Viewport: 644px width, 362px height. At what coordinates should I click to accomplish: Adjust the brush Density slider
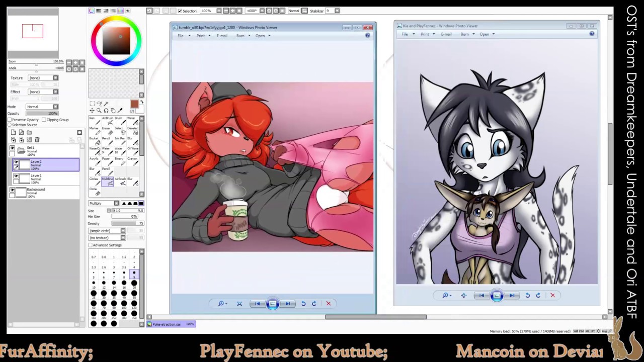point(128,223)
